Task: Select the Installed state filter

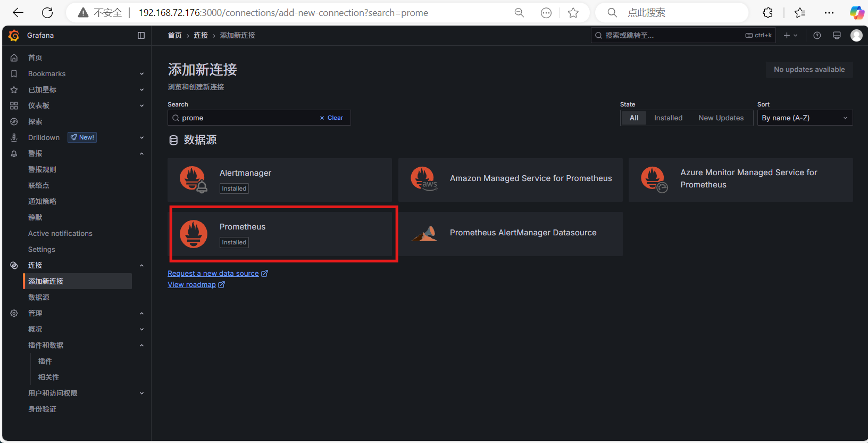Action: point(668,118)
